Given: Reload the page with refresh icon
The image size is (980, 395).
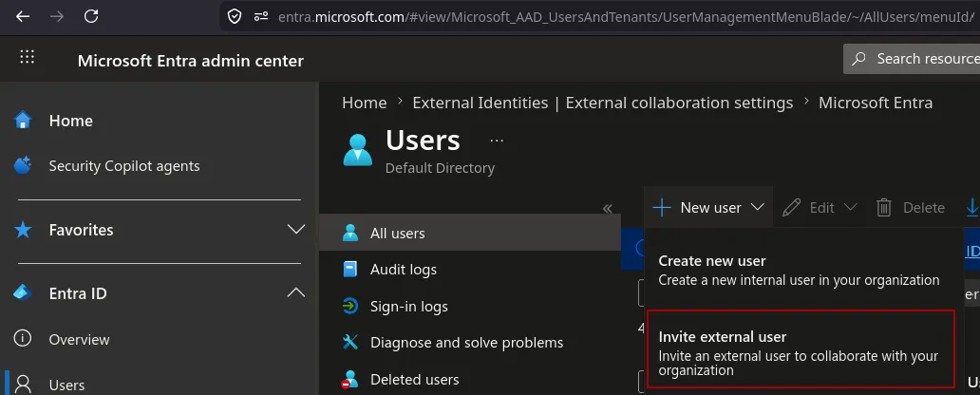Looking at the screenshot, I should click(91, 16).
